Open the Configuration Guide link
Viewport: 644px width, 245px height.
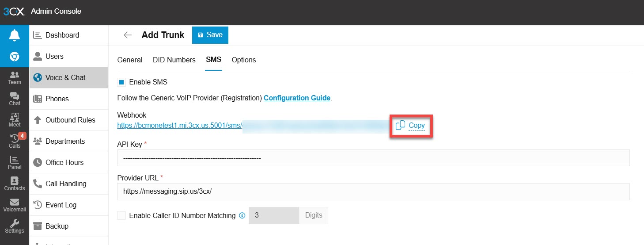pyautogui.click(x=297, y=98)
